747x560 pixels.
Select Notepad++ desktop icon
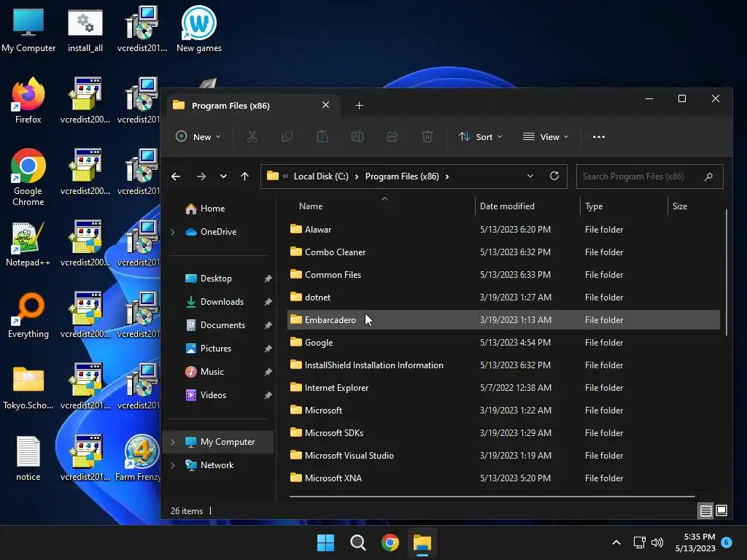28,244
